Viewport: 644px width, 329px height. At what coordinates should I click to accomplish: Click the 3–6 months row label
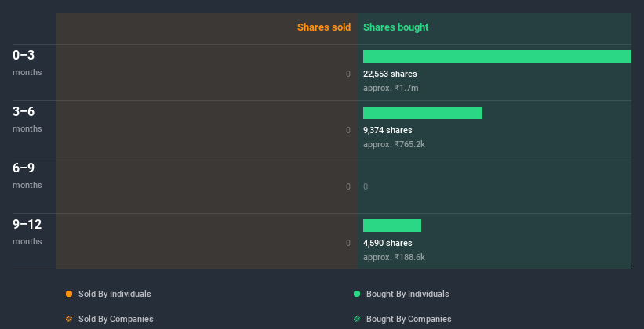coord(27,119)
